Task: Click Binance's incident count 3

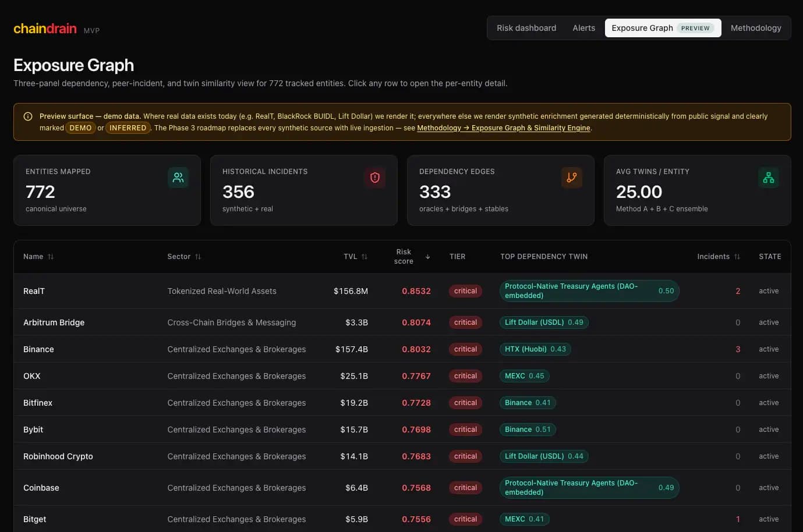Action: point(738,349)
